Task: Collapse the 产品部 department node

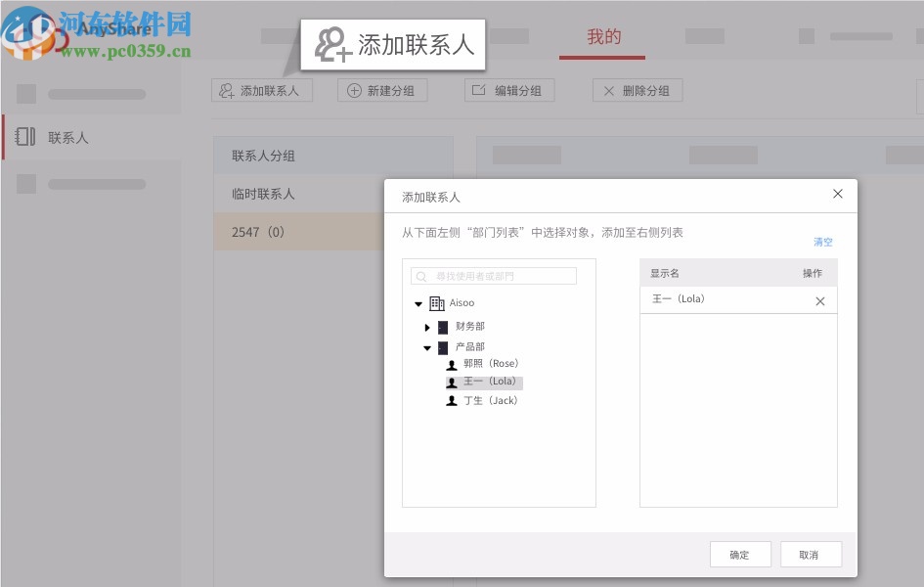Action: click(x=427, y=345)
